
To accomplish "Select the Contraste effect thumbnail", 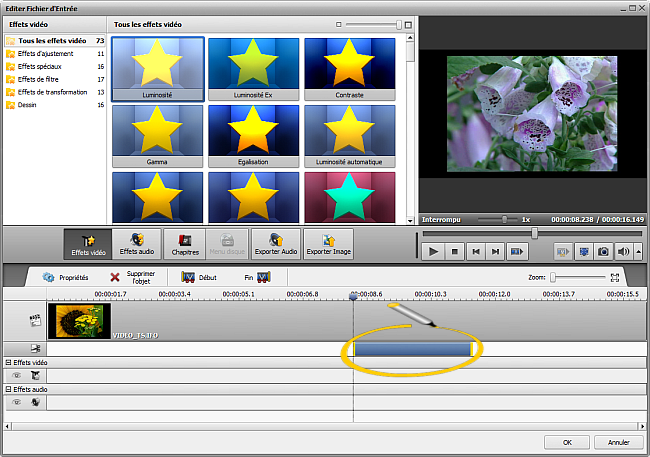I will coord(351,67).
